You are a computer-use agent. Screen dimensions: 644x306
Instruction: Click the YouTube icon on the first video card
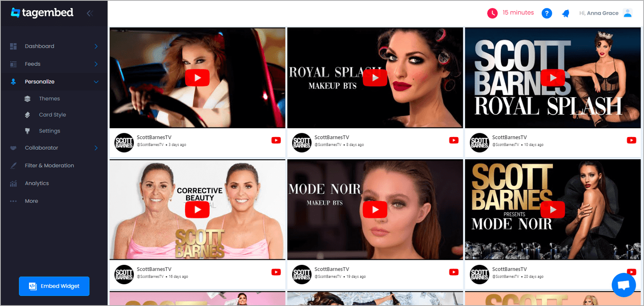pyautogui.click(x=276, y=140)
